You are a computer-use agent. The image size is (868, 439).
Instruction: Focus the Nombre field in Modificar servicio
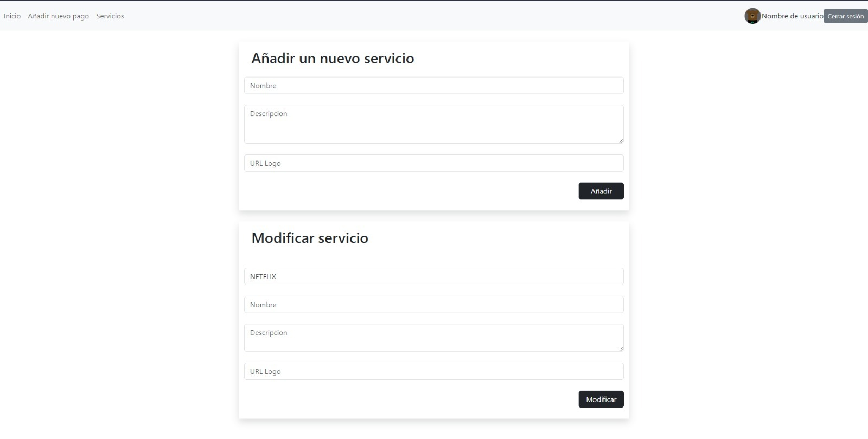[433, 304]
